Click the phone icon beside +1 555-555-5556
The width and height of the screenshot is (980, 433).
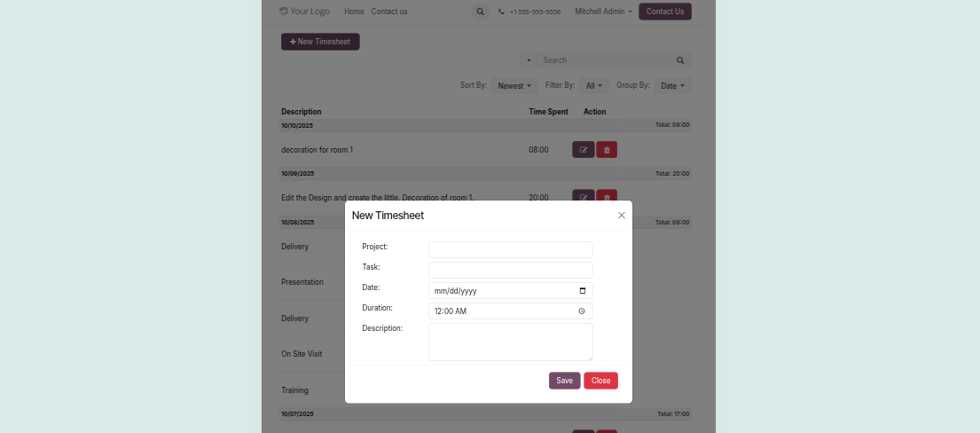click(x=501, y=12)
